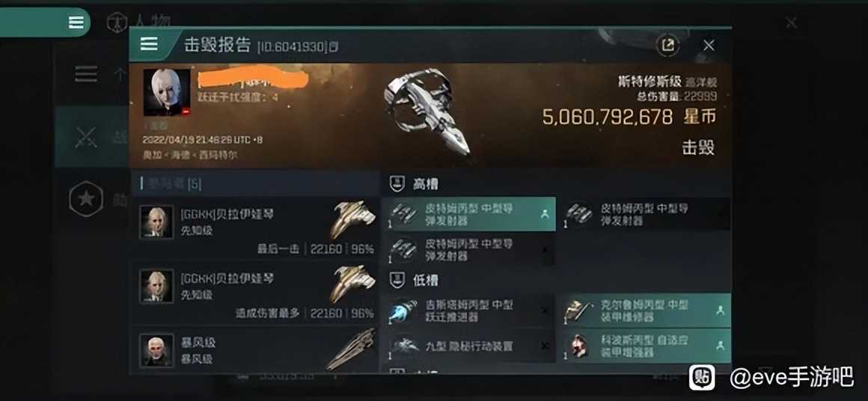Collapse the 低槽 low slots section
This screenshot has height=401, width=868.
(556, 281)
